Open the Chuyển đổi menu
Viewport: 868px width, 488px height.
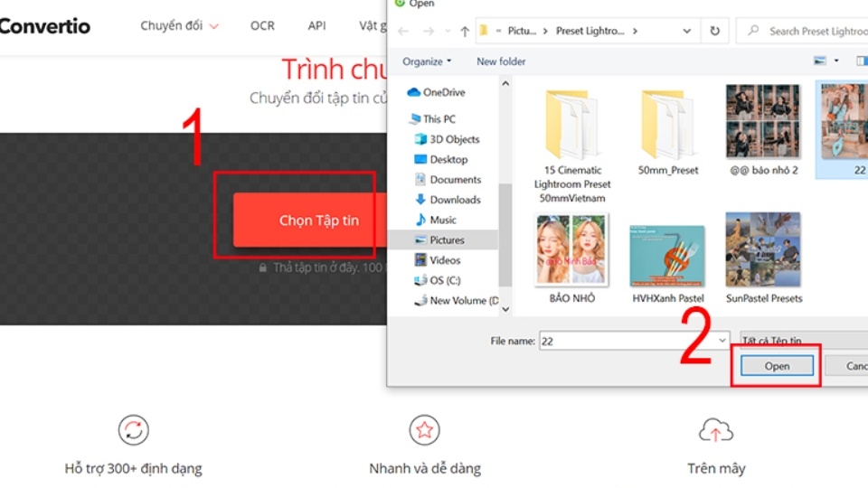pyautogui.click(x=179, y=26)
